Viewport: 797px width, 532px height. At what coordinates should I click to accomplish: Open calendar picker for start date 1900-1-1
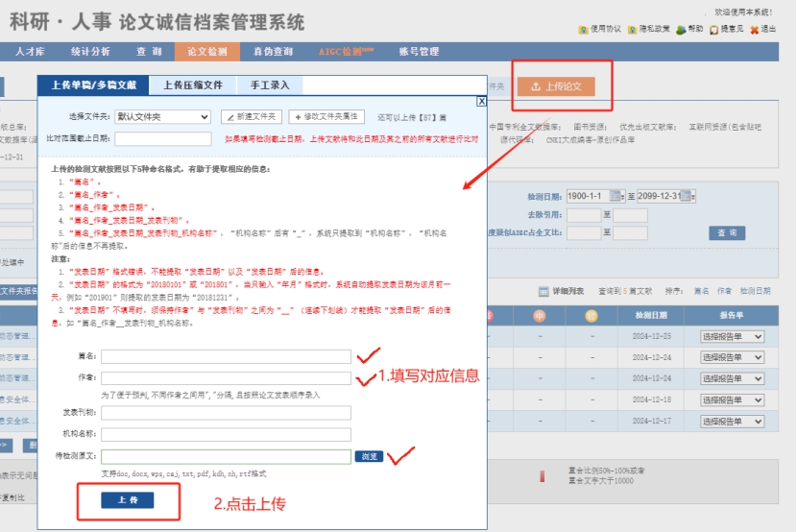617,196
